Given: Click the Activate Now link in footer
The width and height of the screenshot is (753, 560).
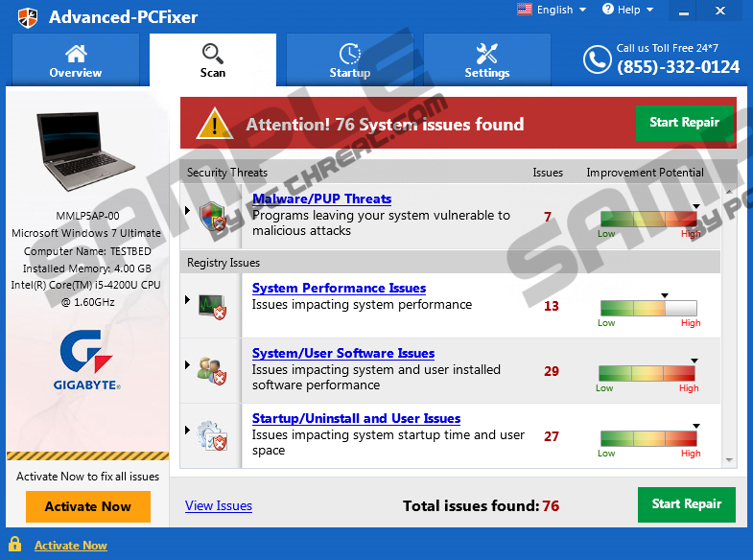Looking at the screenshot, I should click(71, 546).
